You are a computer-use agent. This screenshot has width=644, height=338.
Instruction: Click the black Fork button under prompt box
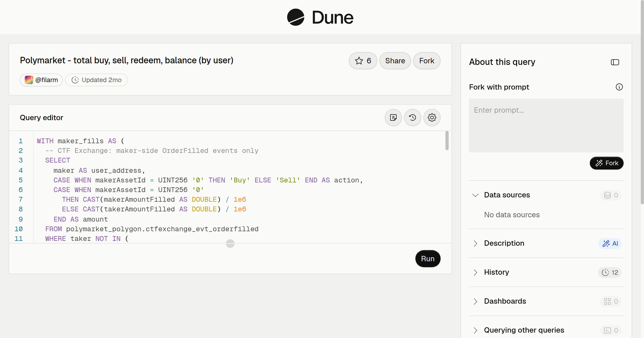coord(606,163)
